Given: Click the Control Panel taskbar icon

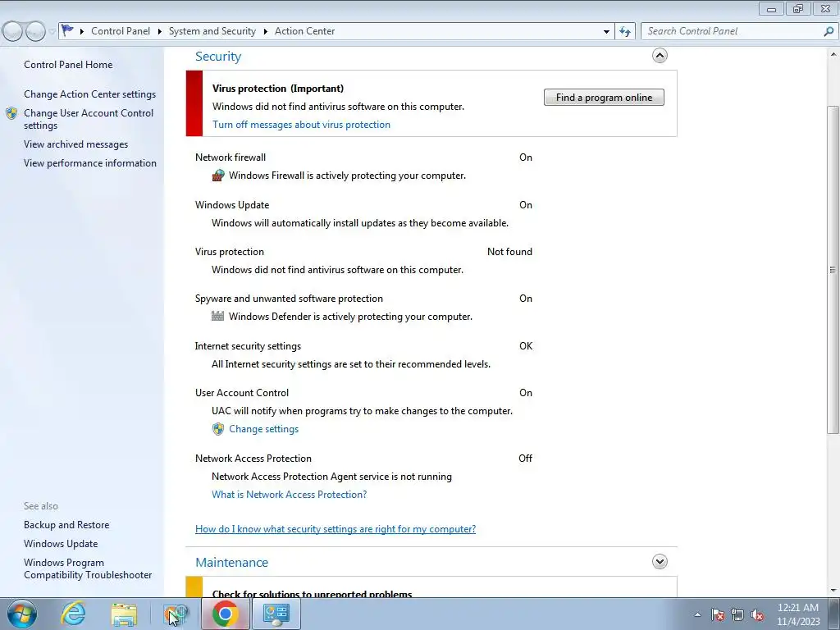Looking at the screenshot, I should coord(276,614).
